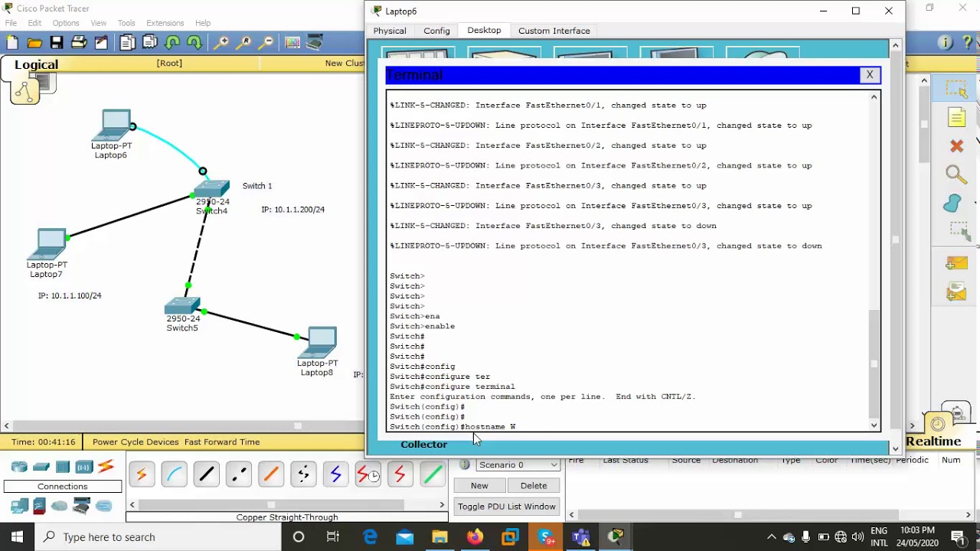Click Toggle PDU List Window
This screenshot has height=551, width=980.
click(x=507, y=506)
